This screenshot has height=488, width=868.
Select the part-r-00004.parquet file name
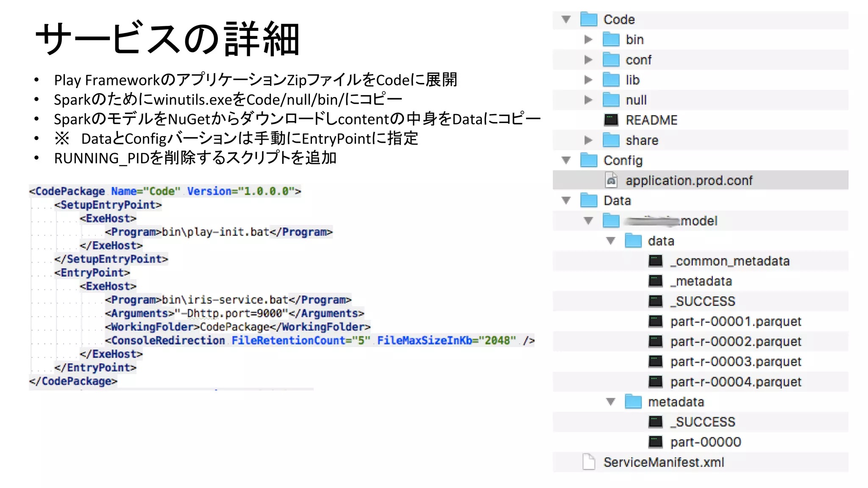click(736, 382)
